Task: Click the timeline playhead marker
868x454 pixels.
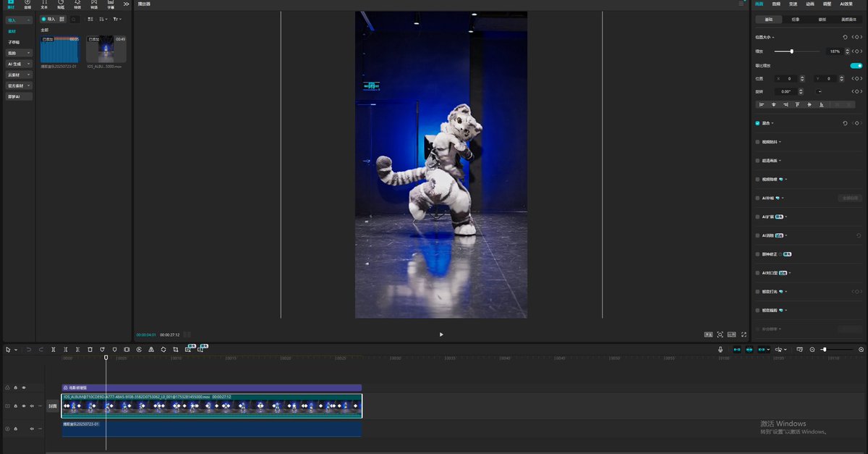Action: click(x=106, y=357)
